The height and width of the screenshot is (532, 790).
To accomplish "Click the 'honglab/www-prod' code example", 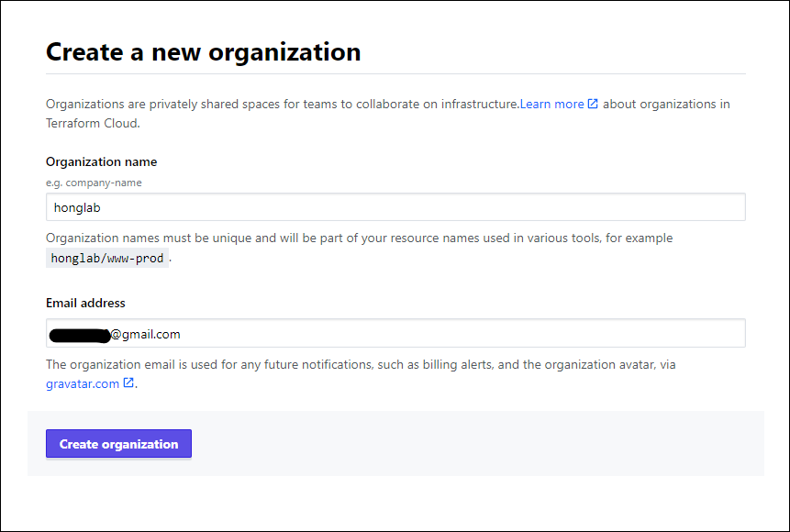I will point(107,258).
